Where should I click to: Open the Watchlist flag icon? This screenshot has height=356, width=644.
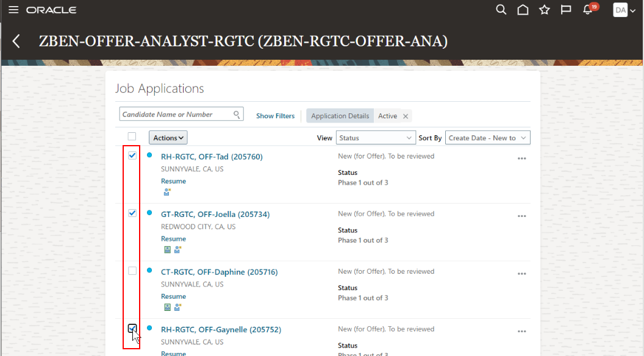tap(566, 9)
